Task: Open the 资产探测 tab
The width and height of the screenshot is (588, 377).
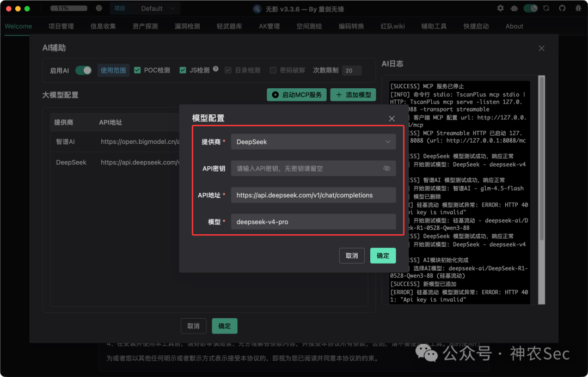Action: [x=145, y=26]
